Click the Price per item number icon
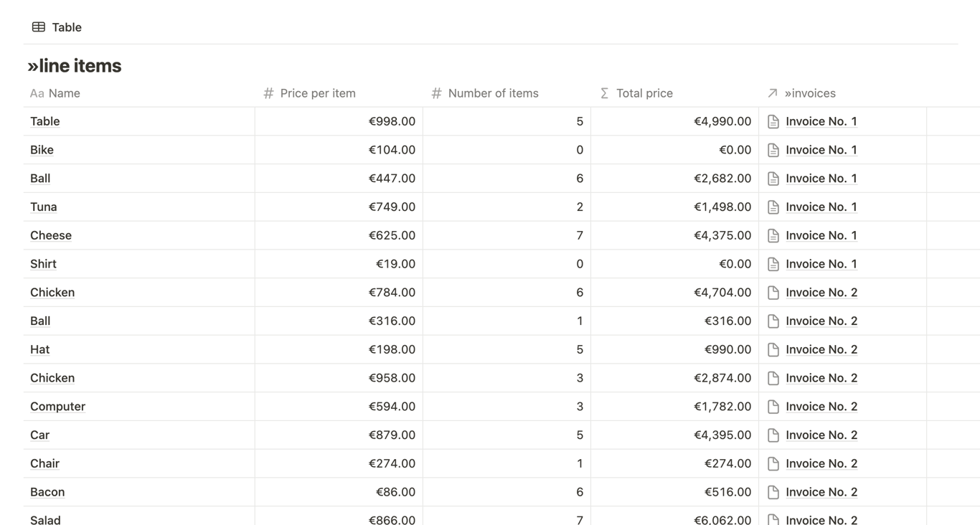The width and height of the screenshot is (980, 525). [268, 93]
